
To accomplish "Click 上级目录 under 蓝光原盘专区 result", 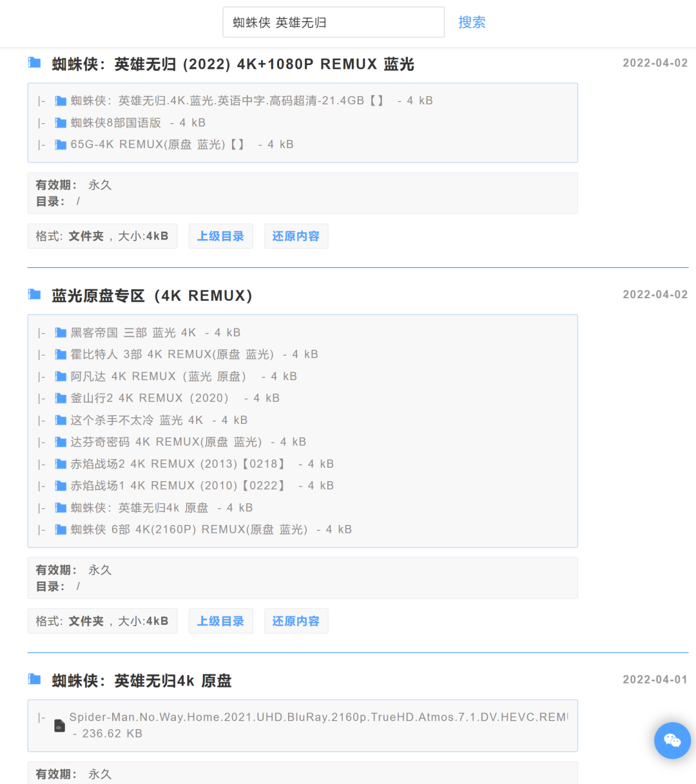I will (220, 621).
